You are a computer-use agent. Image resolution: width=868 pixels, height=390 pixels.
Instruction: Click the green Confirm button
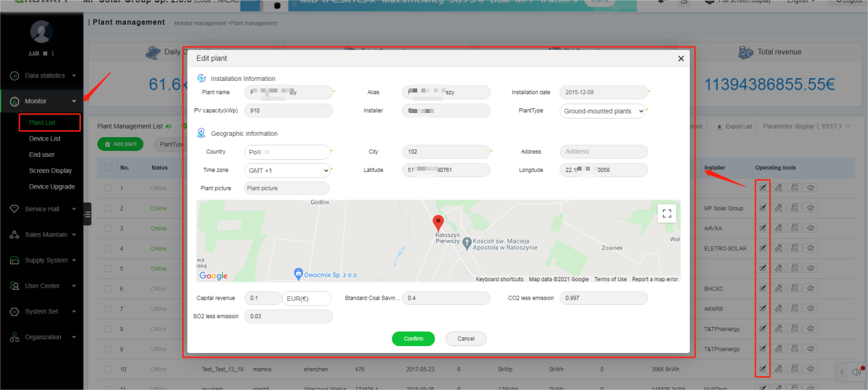tap(414, 339)
